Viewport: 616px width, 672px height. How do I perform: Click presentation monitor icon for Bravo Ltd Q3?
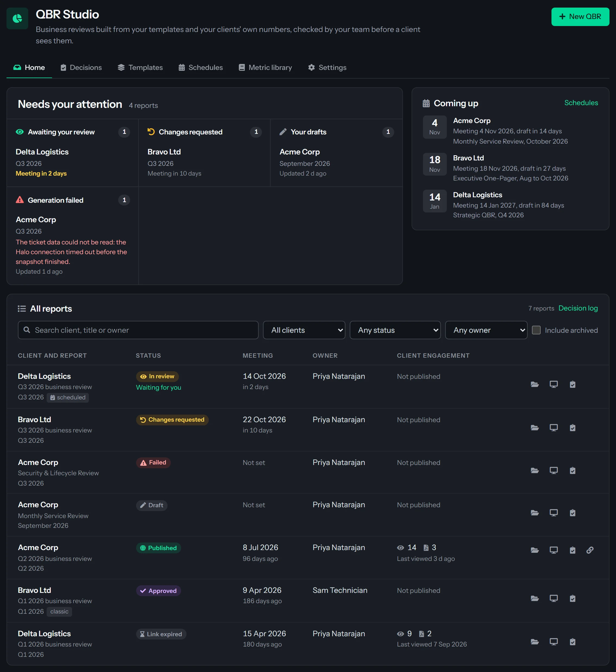click(554, 428)
